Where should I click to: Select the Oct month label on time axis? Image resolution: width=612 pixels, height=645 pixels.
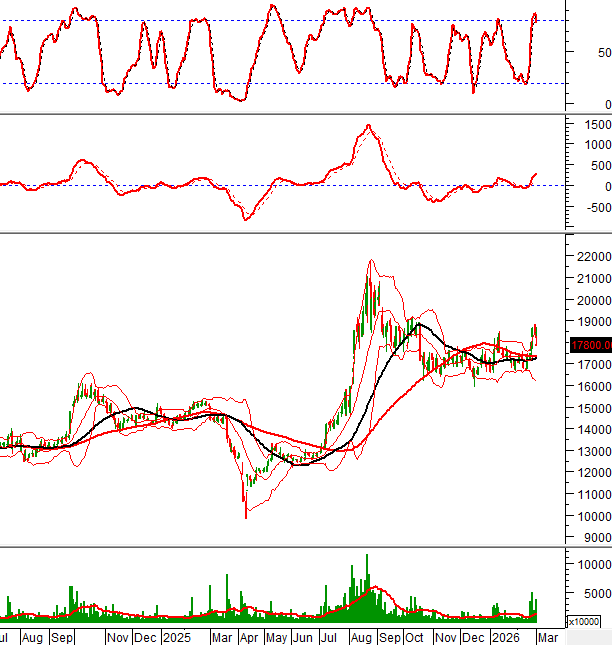(x=412, y=637)
